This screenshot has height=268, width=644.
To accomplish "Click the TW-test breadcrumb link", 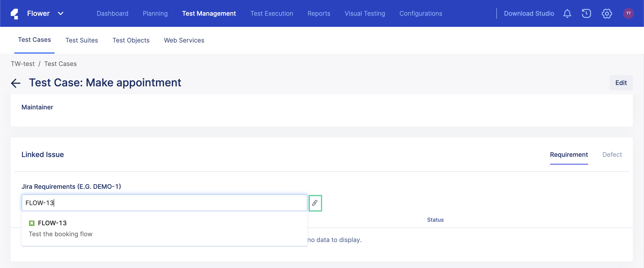I will [x=23, y=64].
